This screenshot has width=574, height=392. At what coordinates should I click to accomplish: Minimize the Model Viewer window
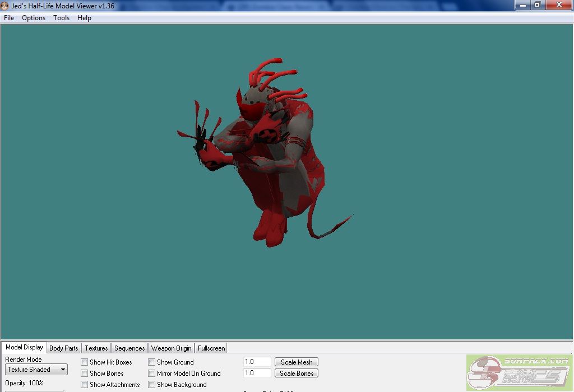pos(523,5)
